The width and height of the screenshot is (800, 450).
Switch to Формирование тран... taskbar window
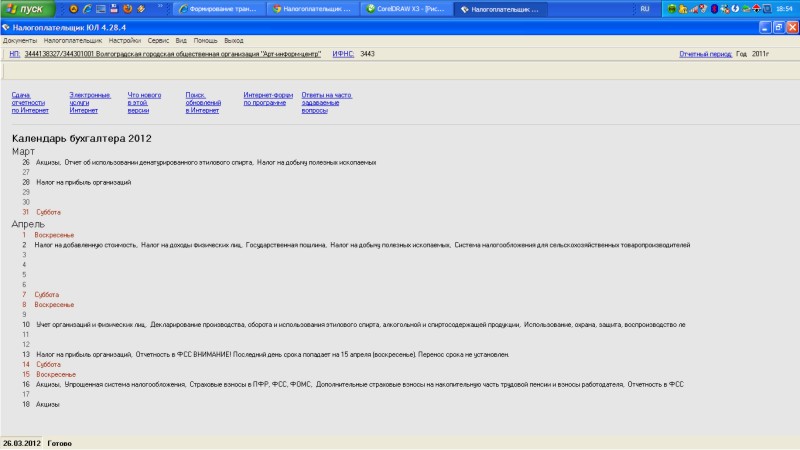(220, 8)
